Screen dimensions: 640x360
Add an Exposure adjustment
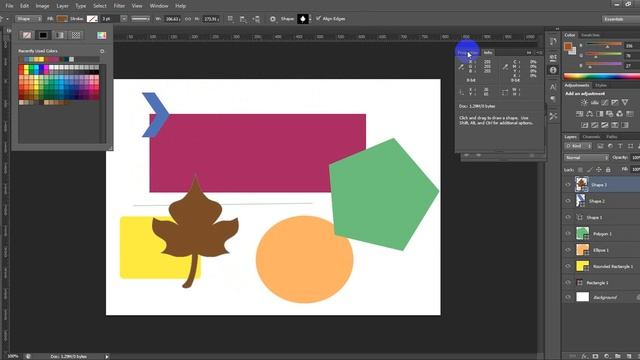pos(615,102)
